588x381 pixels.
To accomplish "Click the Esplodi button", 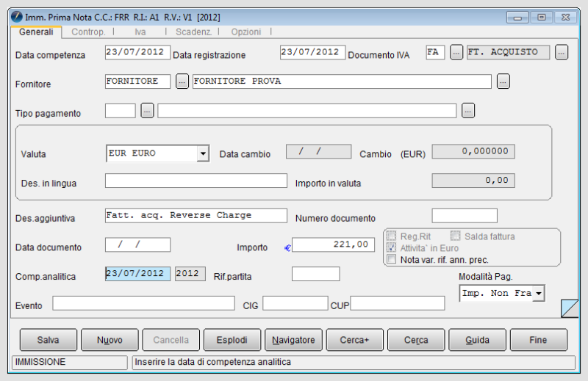I will point(232,340).
